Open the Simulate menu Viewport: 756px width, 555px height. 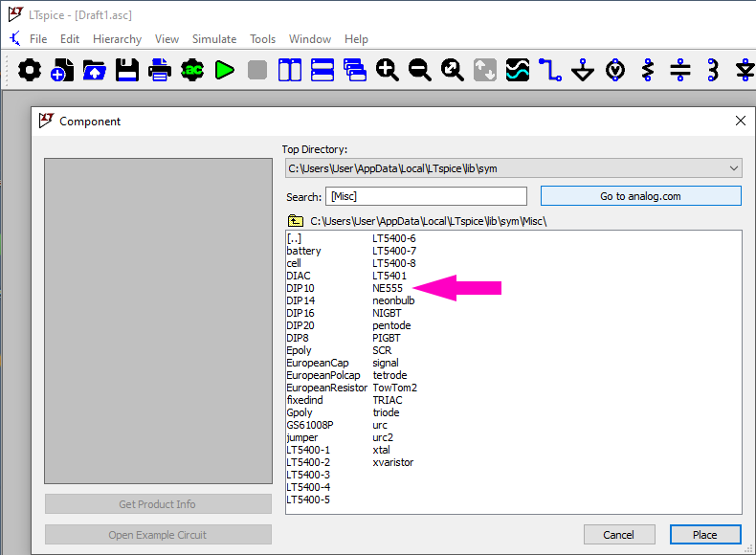[x=214, y=39]
